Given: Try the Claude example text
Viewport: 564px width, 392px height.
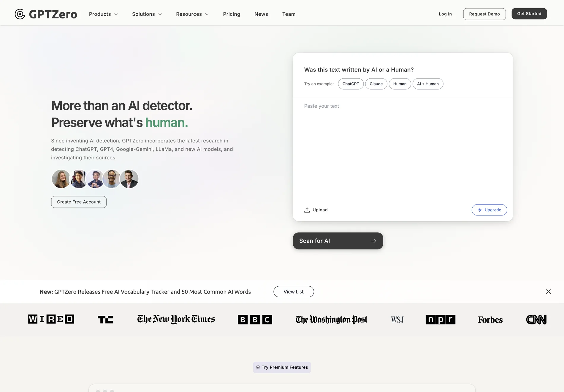Looking at the screenshot, I should [x=376, y=84].
